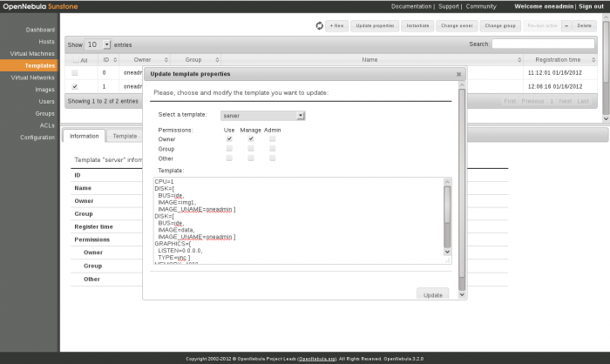Click the dialog vertical scrollbar thumb
610x364 pixels.
(x=462, y=183)
